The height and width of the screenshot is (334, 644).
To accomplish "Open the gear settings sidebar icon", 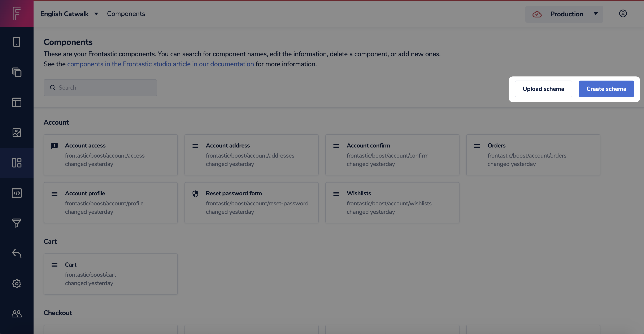I will tap(17, 283).
